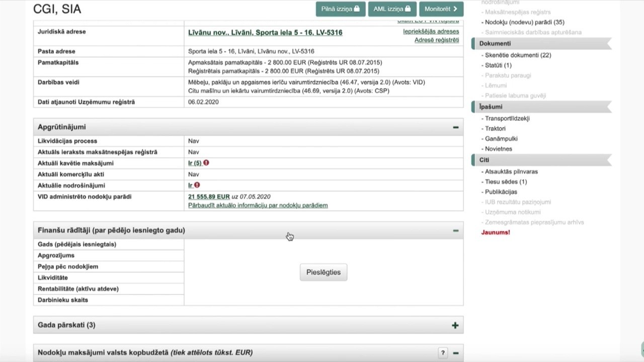The image size is (644, 362).
Task: Open the Iepriekšējās adreses link
Action: pos(431,31)
